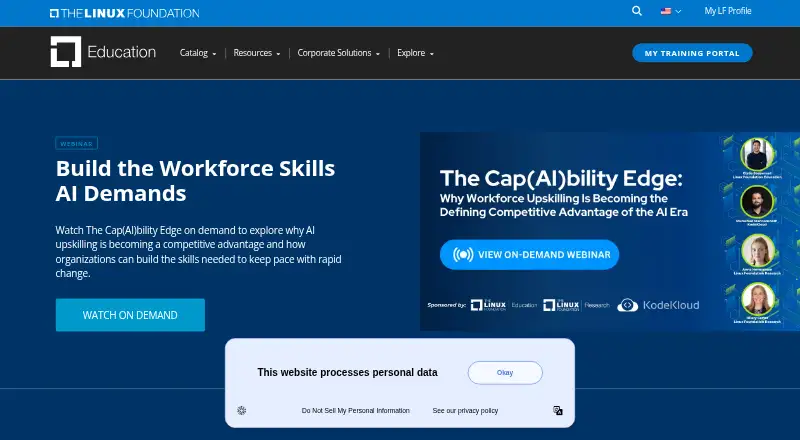Click the US flag language selector

pyautogui.click(x=670, y=11)
